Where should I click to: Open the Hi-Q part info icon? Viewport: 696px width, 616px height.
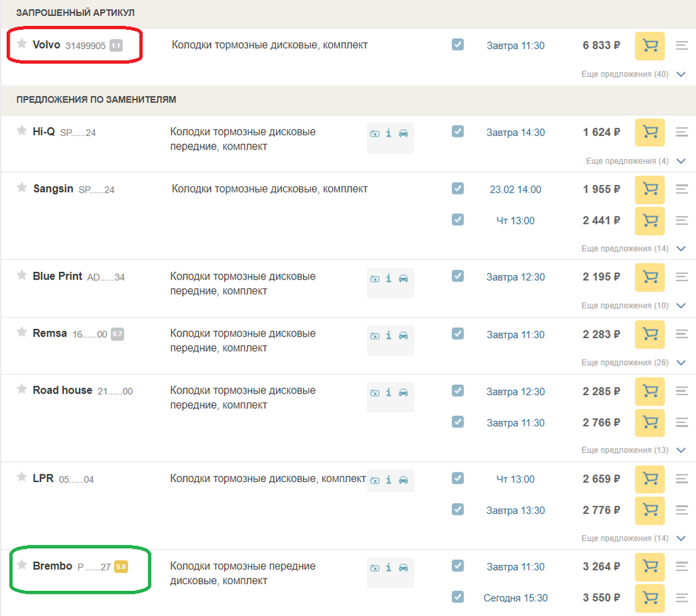click(388, 133)
